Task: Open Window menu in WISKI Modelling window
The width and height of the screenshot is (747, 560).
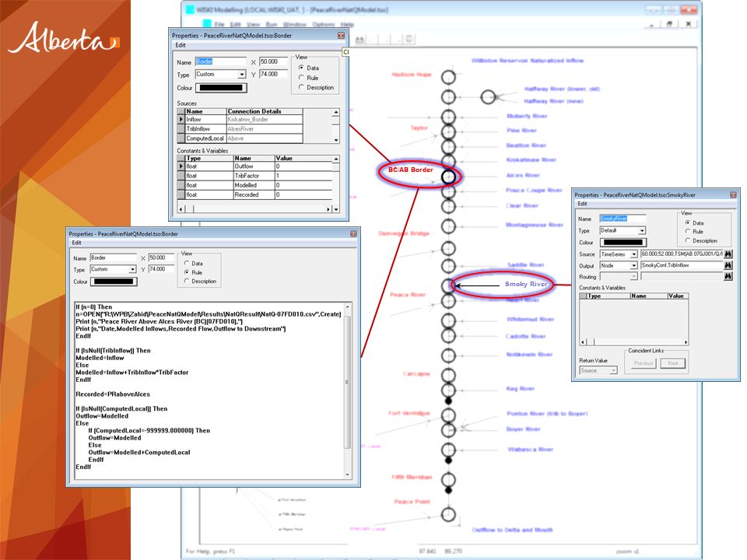Action: pos(294,24)
